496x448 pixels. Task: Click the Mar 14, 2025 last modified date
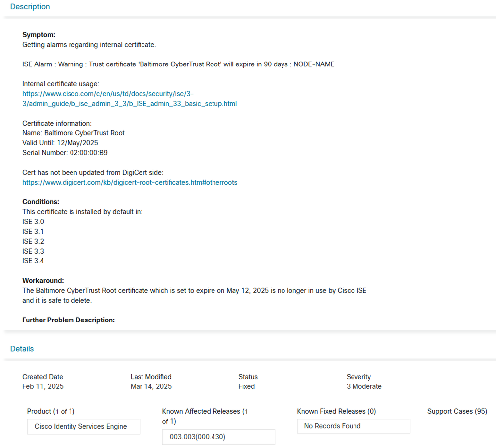tap(151, 386)
